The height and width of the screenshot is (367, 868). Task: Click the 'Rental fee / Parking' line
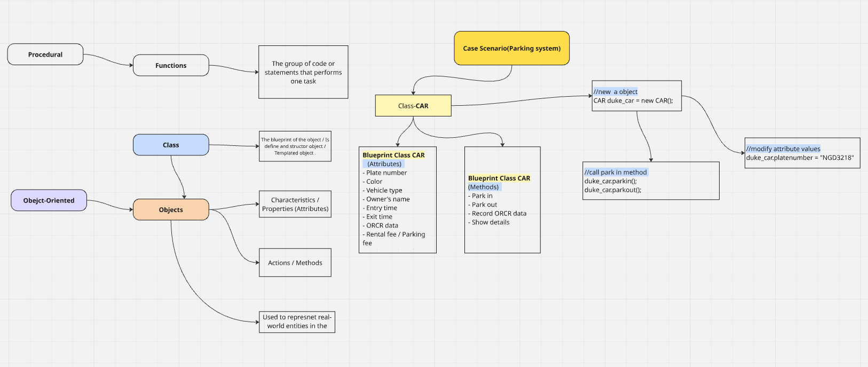coord(394,235)
